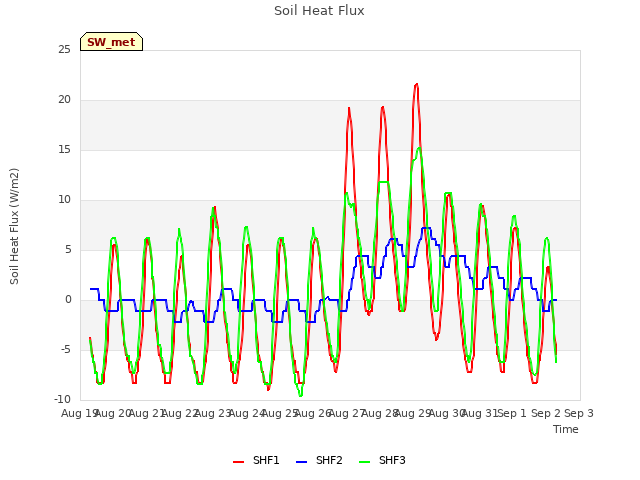Click the 25 y-axis tick label
This screenshot has width=640, height=480.
point(64,50)
